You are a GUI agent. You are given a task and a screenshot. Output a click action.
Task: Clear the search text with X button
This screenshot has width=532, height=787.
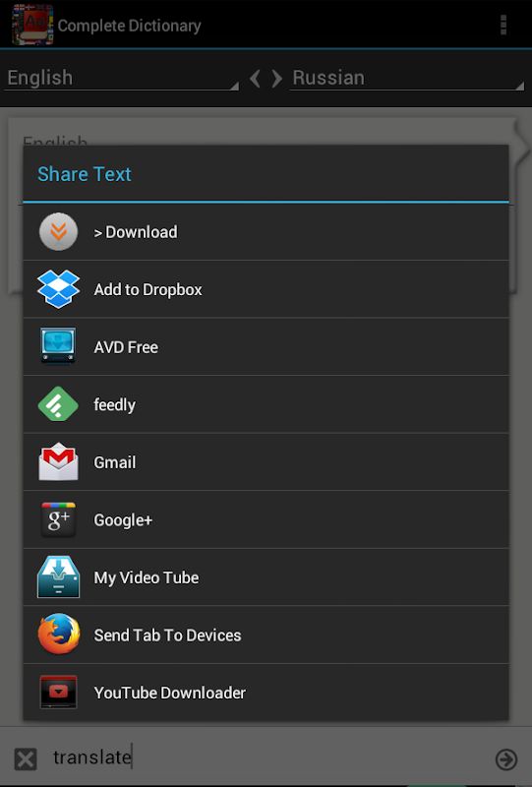point(26,758)
